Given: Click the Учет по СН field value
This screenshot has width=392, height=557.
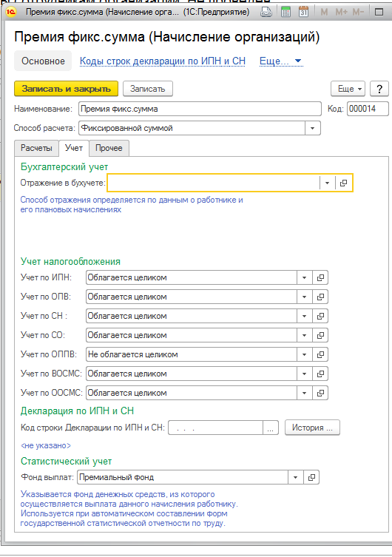Looking at the screenshot, I should [x=192, y=316].
